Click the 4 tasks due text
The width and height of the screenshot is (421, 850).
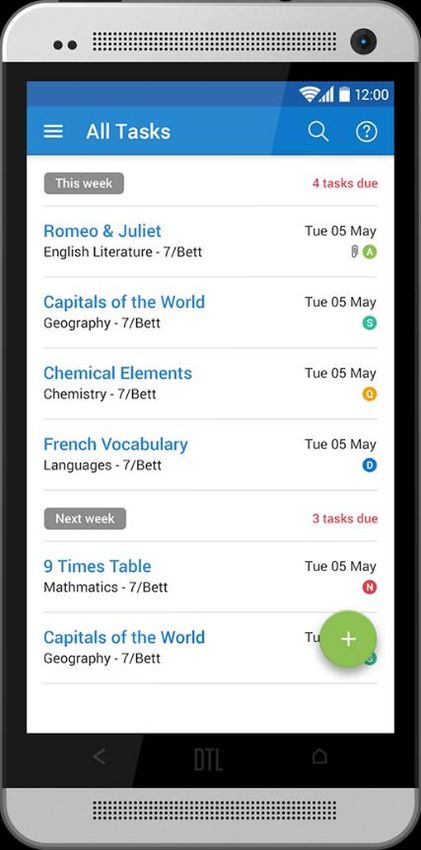point(345,183)
